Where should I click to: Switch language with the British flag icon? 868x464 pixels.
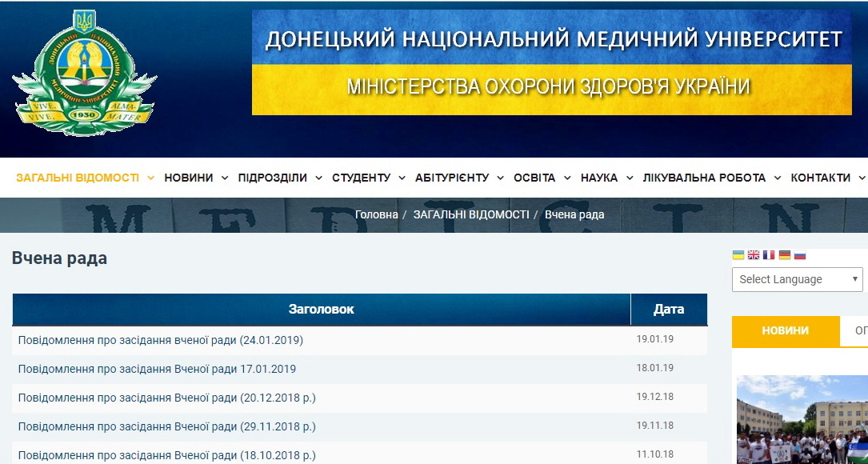point(754,254)
